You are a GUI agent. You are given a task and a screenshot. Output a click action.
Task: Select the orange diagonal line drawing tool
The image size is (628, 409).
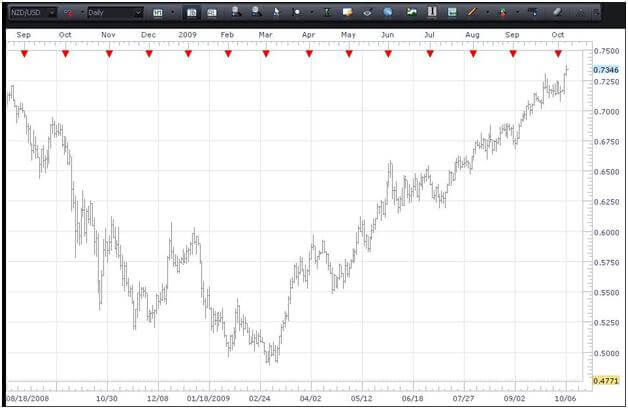472,12
